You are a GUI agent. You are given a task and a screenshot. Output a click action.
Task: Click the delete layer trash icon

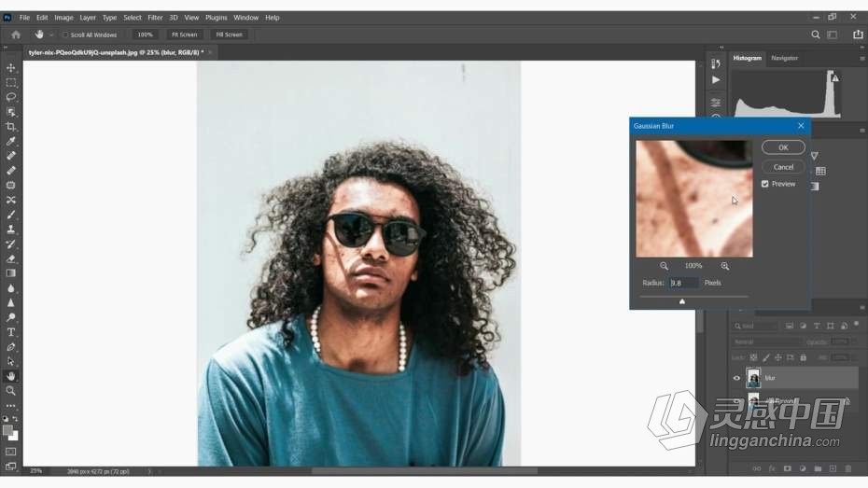point(848,468)
